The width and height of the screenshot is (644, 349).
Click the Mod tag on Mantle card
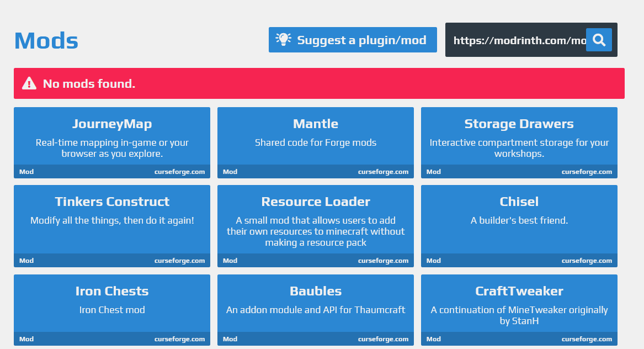(230, 172)
